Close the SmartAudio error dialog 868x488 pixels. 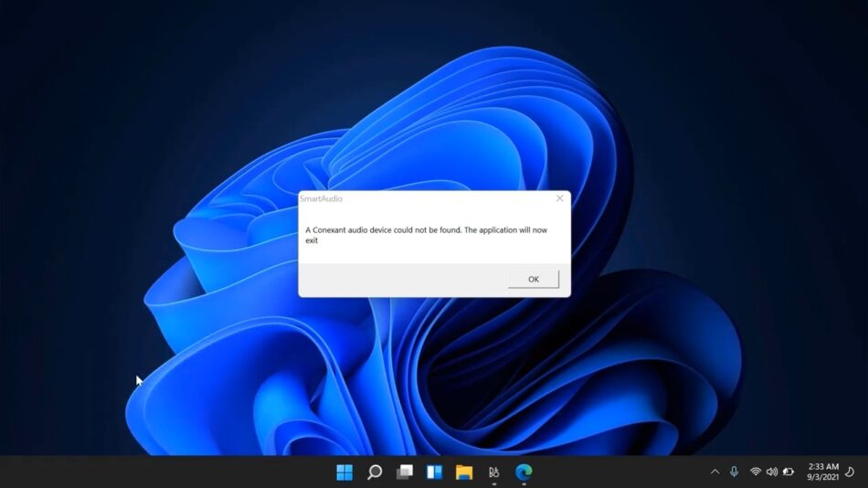(x=560, y=198)
